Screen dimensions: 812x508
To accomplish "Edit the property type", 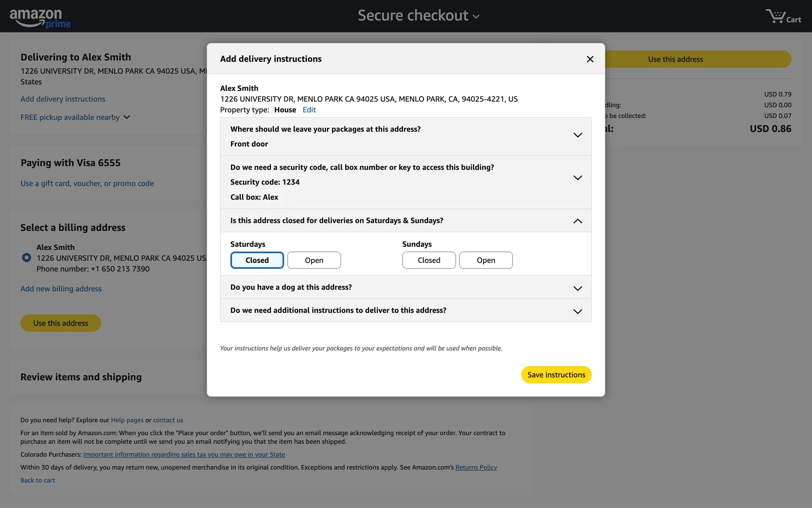I will click(x=309, y=110).
